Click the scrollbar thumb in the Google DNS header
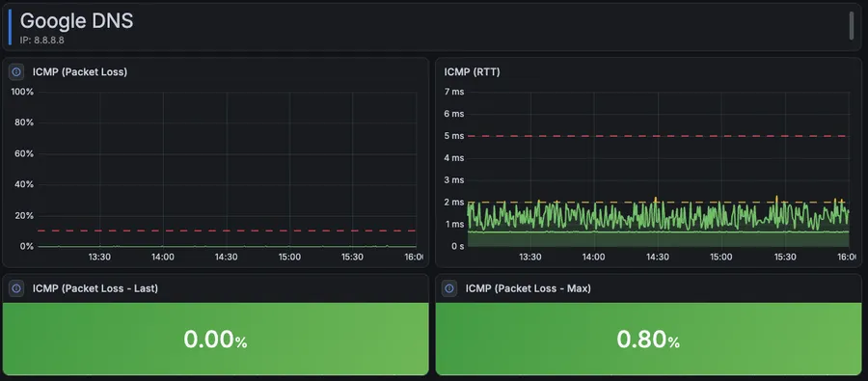 coord(852,26)
